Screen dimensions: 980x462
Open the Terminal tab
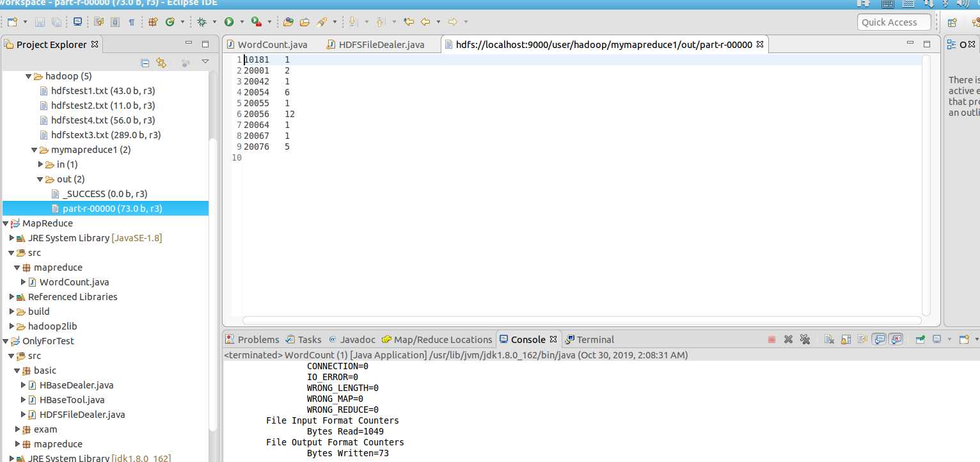pyautogui.click(x=590, y=340)
